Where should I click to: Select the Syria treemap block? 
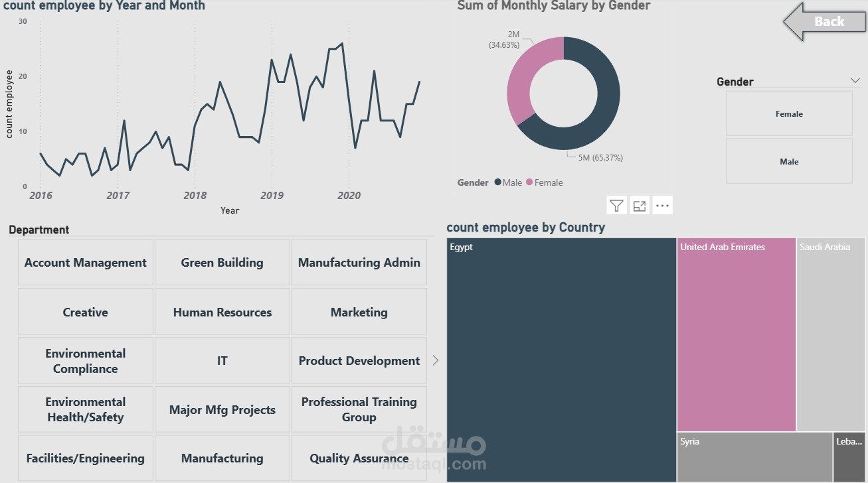[x=754, y=458]
